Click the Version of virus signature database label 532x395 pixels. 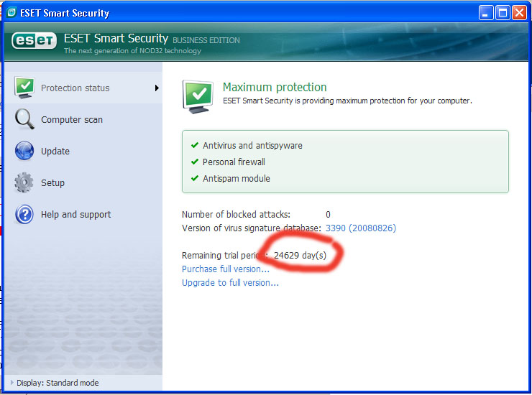252,228
